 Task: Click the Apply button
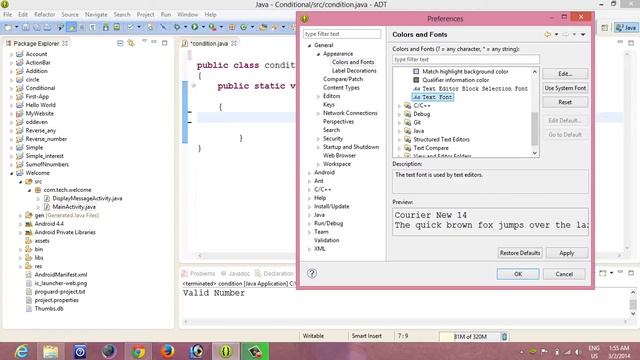tap(567, 253)
